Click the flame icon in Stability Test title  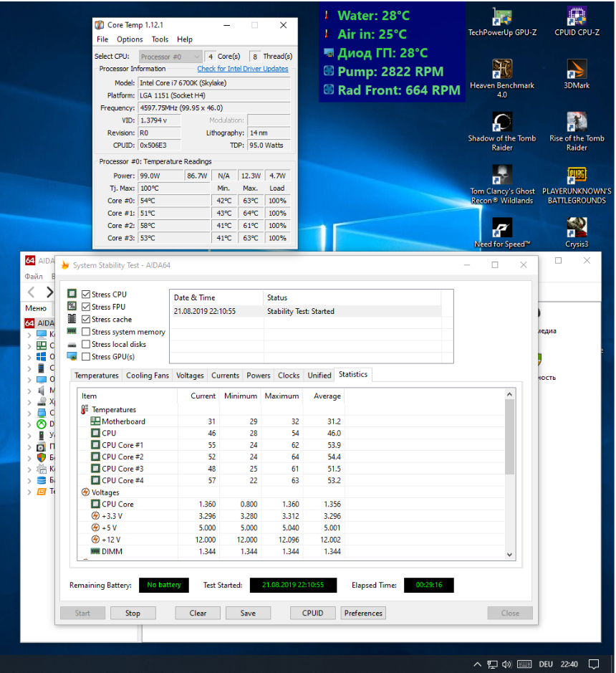[x=65, y=264]
